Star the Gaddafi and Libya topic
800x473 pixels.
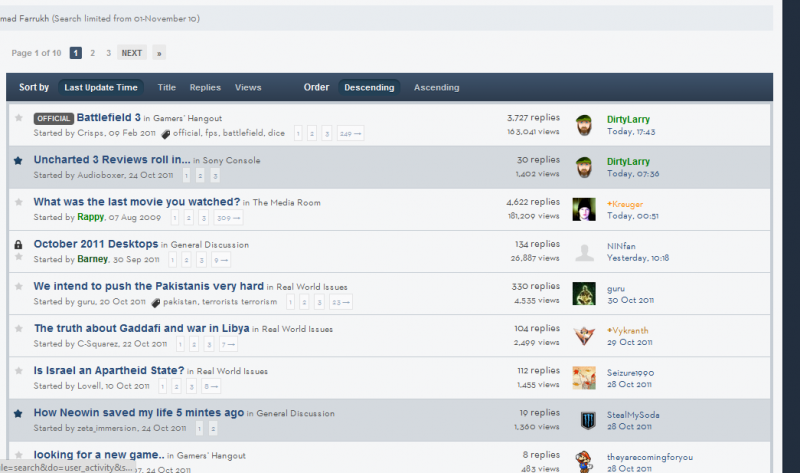tap(19, 329)
